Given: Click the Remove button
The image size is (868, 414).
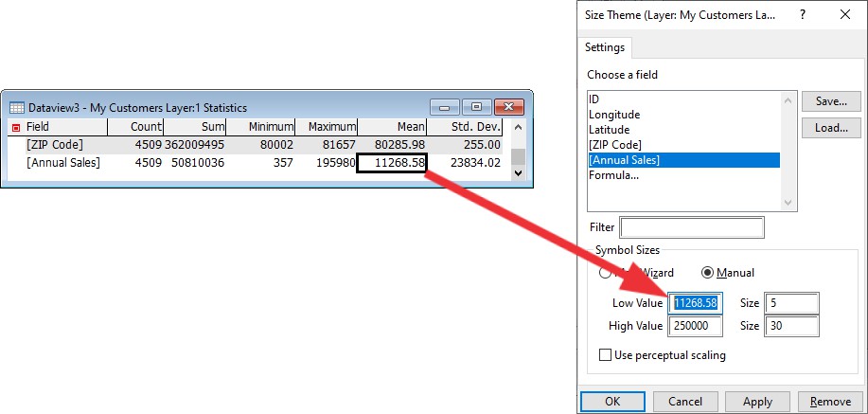Looking at the screenshot, I should point(830,402).
